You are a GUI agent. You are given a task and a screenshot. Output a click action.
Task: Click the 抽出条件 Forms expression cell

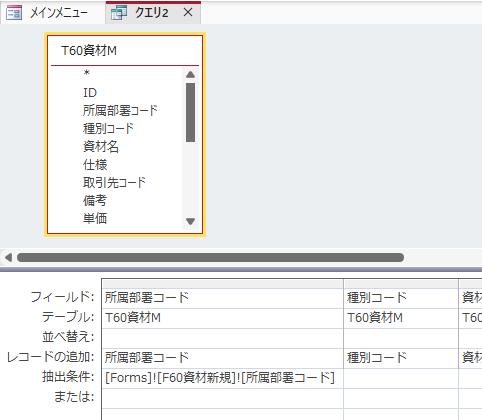pyautogui.click(x=222, y=378)
